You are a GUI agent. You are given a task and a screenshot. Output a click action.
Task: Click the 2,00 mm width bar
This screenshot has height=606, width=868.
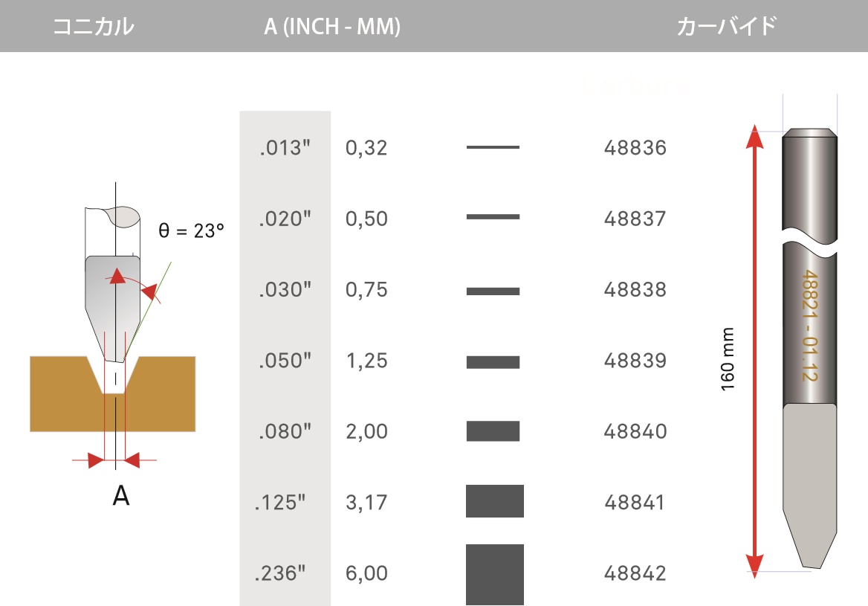(493, 431)
